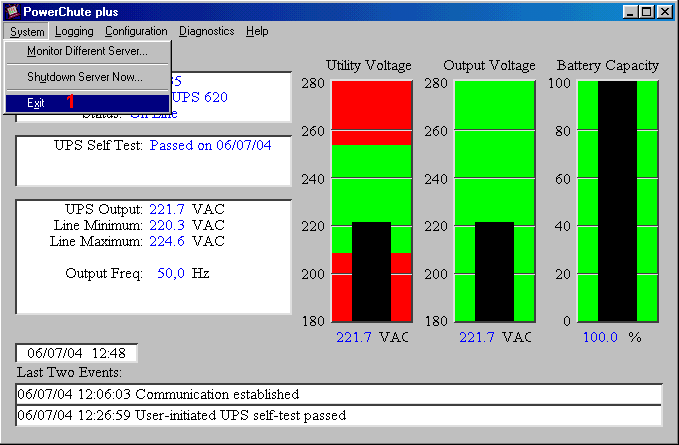
Task: Click the Line Maximum 224.6 value
Action: (x=167, y=241)
